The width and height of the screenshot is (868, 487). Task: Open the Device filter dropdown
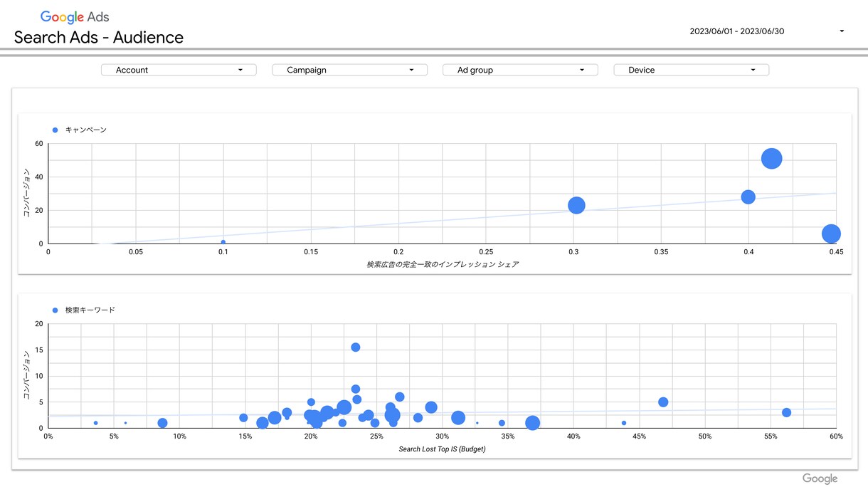coord(692,70)
